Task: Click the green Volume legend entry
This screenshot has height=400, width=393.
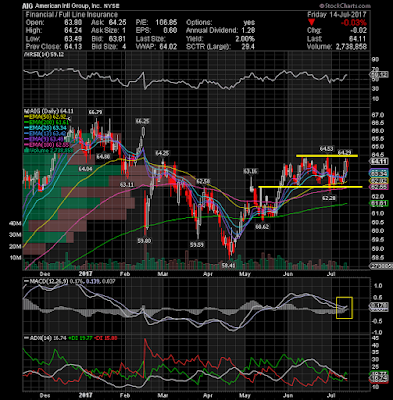Action: (x=49, y=151)
